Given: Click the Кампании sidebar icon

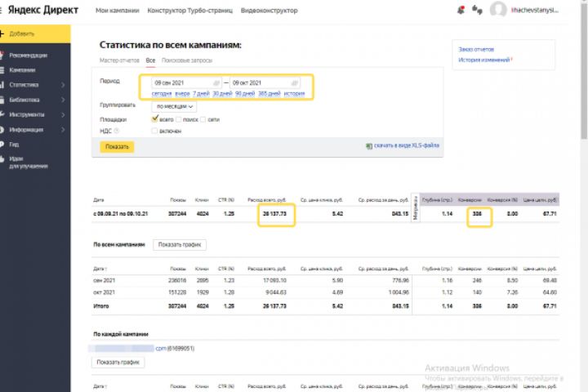Looking at the screenshot, I should click(x=4, y=70).
